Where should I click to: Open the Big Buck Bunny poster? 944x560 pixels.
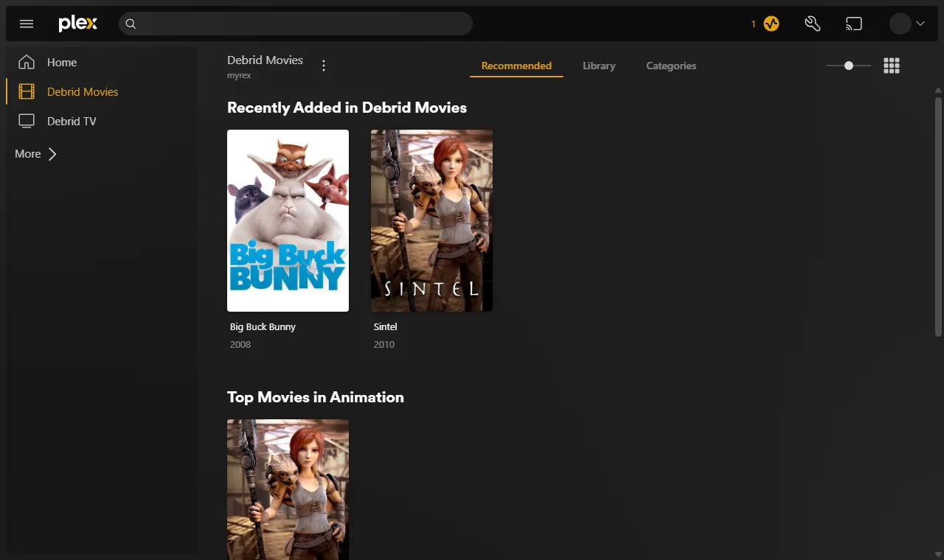[x=288, y=220]
